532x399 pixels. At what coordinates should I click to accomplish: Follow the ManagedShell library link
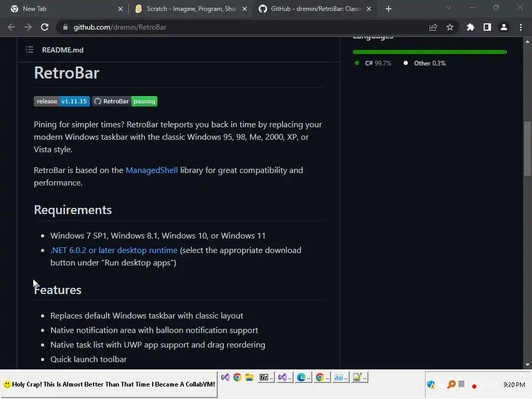coord(152,170)
